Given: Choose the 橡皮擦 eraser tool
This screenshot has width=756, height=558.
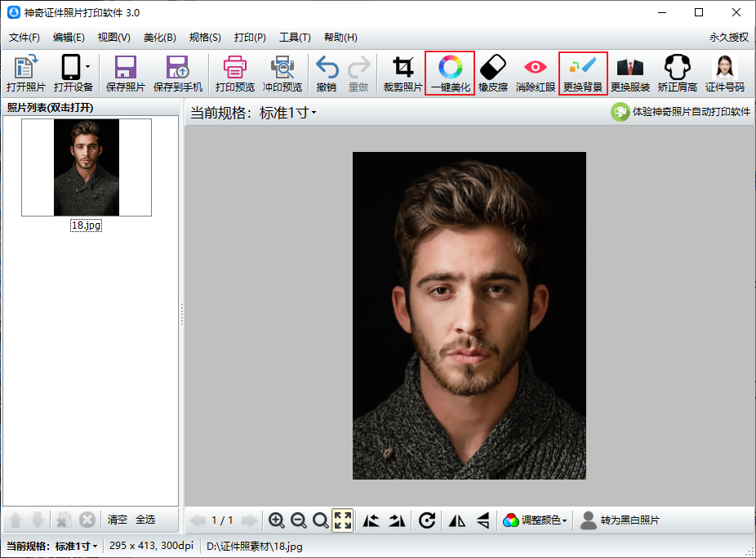Looking at the screenshot, I should coord(493,74).
